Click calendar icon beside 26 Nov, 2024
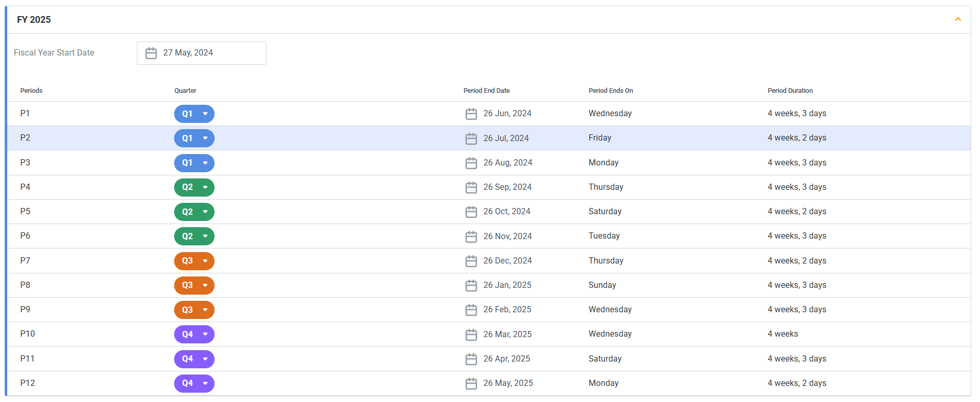This screenshot has width=980, height=402. (471, 237)
